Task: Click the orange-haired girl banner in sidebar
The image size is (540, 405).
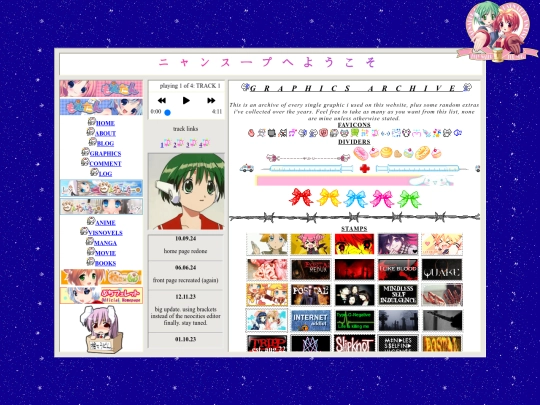Action: pos(101,277)
